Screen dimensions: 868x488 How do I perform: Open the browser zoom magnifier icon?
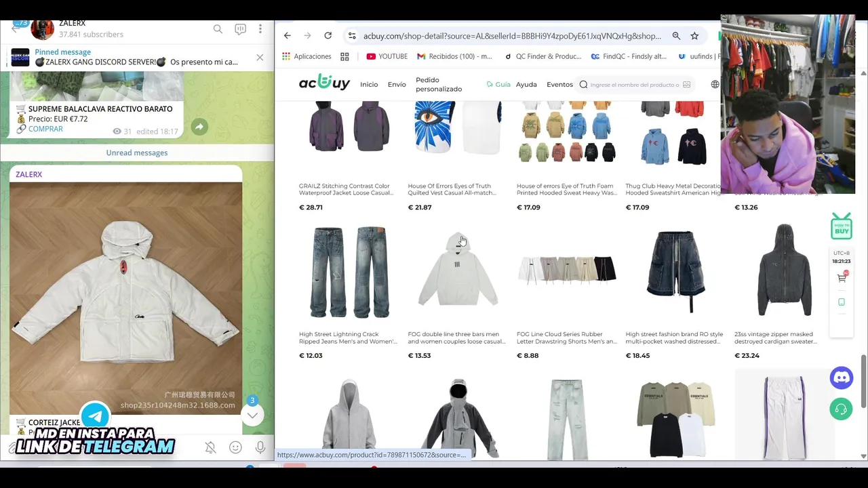(x=676, y=36)
